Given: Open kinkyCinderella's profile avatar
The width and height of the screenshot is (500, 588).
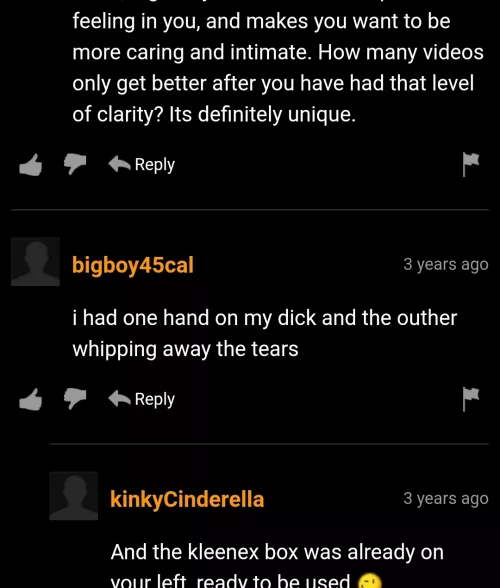Looking at the screenshot, I should click(74, 496).
